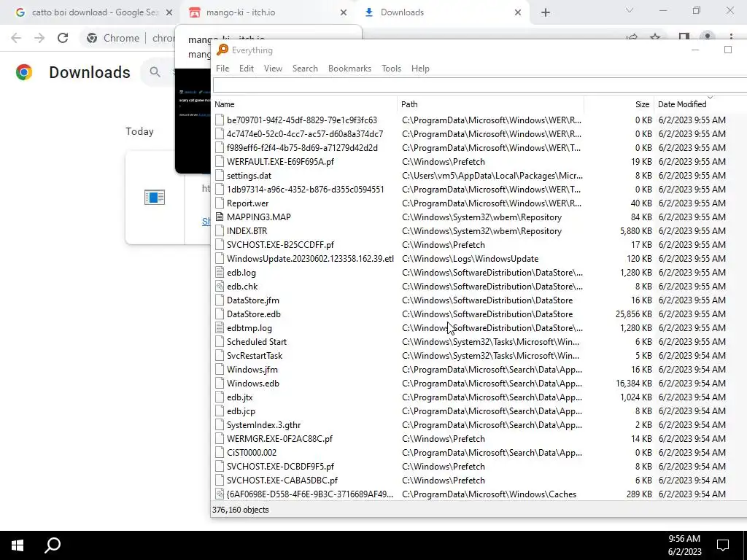Select WERMGR.EXE-0F2AC88C.pf file name

click(x=279, y=438)
